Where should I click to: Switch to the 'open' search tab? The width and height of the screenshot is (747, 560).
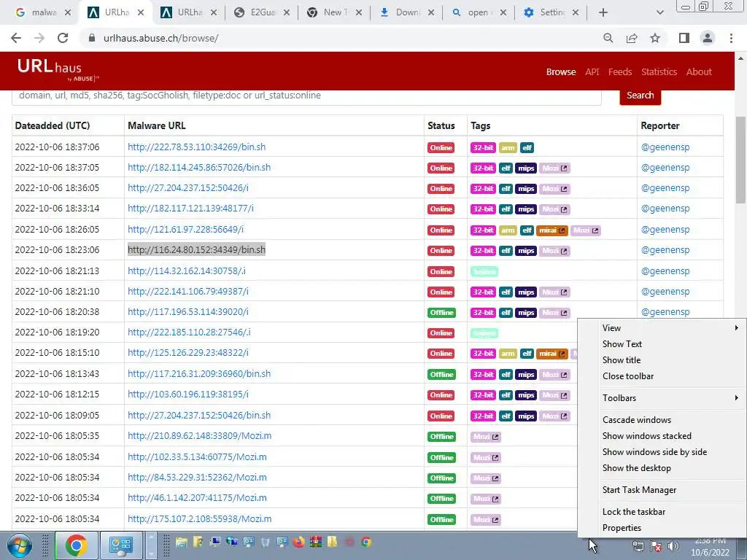(479, 13)
